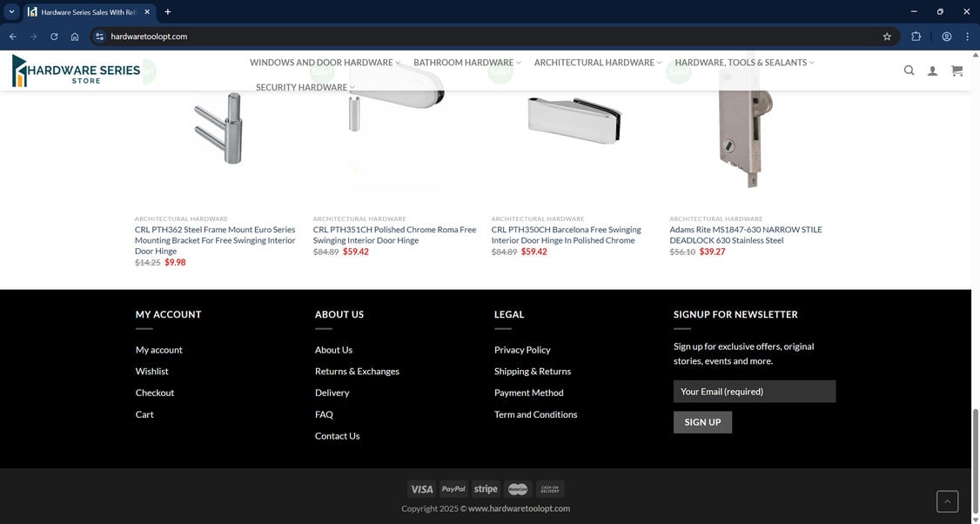The height and width of the screenshot is (524, 980).
Task: Open the Chrome three-dot menu
Action: [967, 37]
